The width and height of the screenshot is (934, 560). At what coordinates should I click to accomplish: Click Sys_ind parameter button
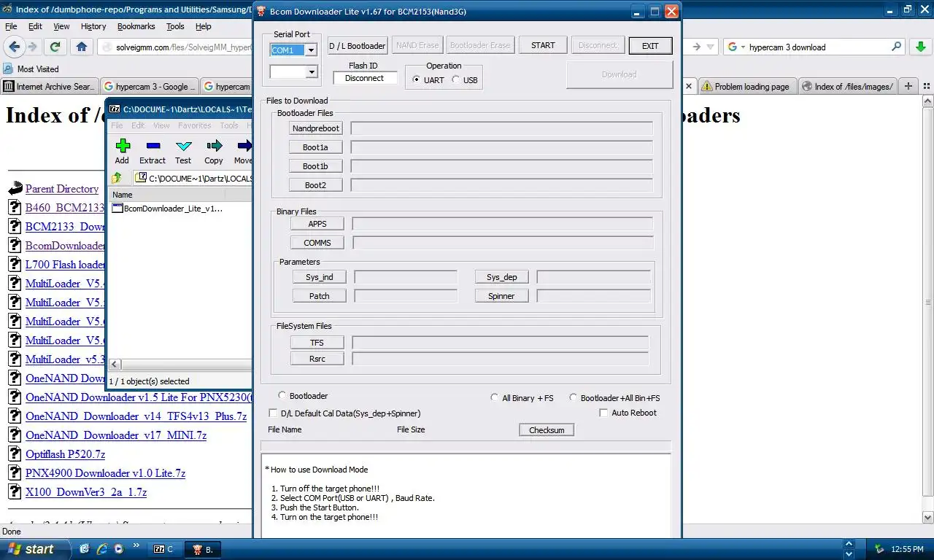[x=320, y=277]
